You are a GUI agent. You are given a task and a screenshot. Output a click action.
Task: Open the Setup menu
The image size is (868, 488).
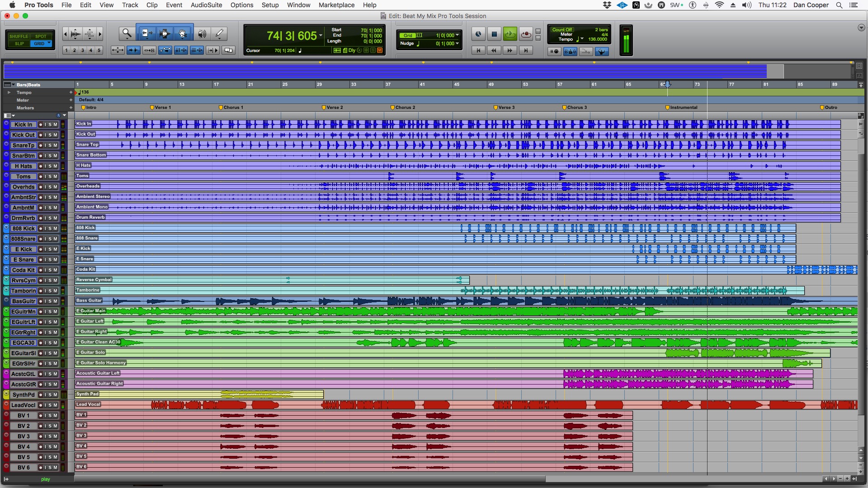pyautogui.click(x=270, y=5)
